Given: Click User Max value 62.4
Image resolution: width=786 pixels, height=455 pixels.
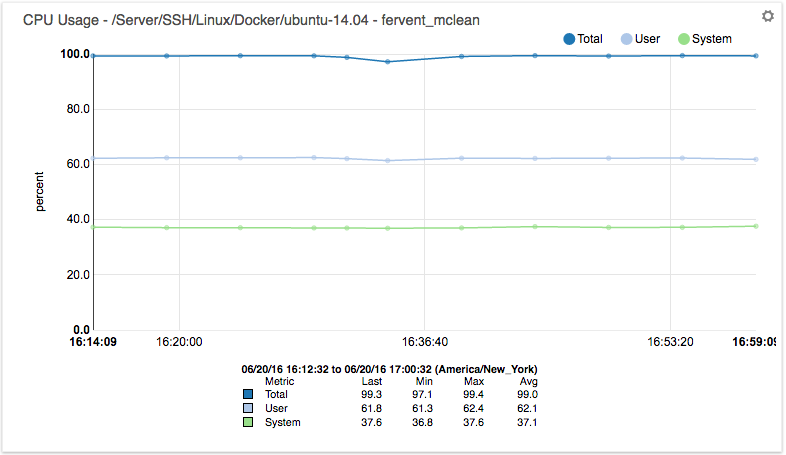Looking at the screenshot, I should 474,408.
